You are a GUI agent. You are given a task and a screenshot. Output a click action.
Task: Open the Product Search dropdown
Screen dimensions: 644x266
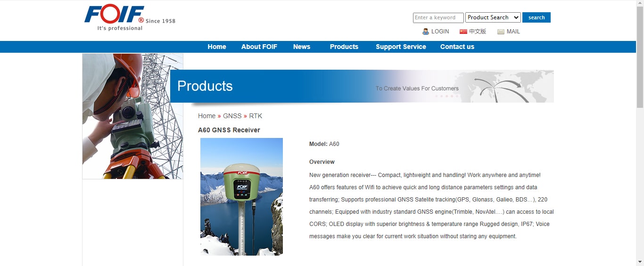[493, 17]
